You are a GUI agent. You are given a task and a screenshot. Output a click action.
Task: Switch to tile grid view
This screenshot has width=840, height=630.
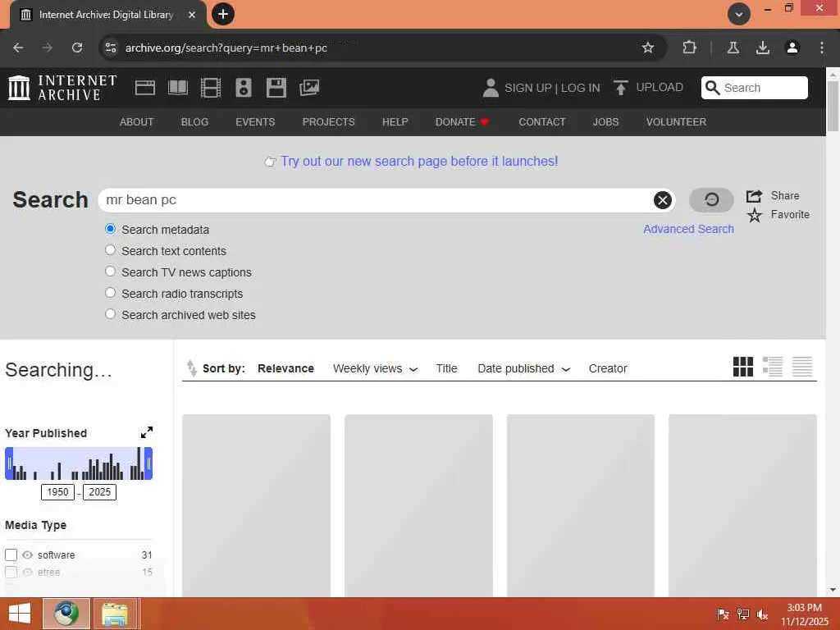click(x=743, y=367)
